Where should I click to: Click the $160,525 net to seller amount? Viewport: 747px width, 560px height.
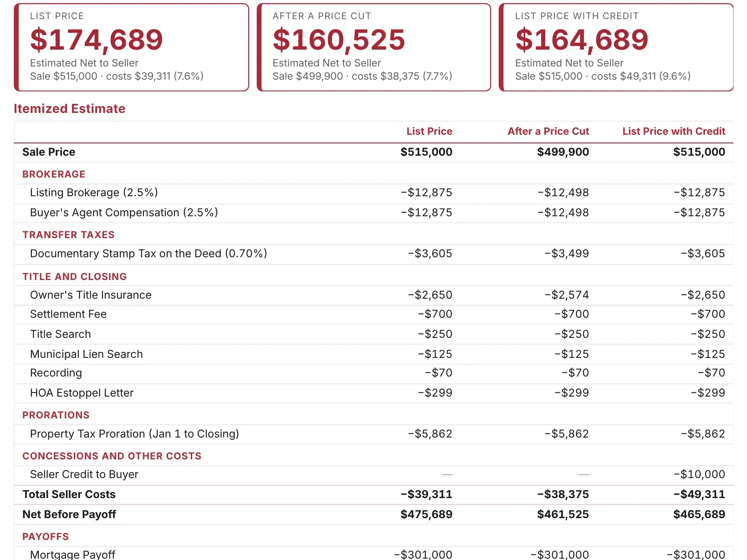(x=339, y=40)
